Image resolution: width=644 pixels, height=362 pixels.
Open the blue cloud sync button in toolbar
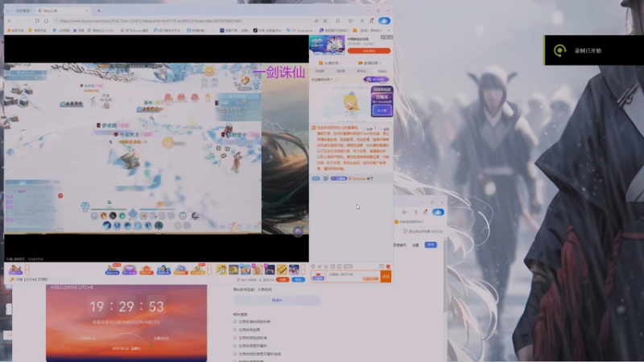385,21
